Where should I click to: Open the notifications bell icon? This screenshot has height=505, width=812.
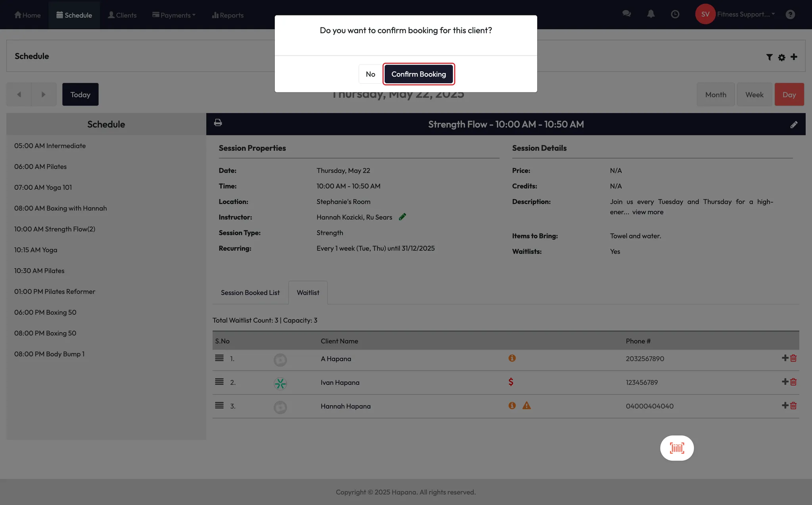click(x=651, y=14)
